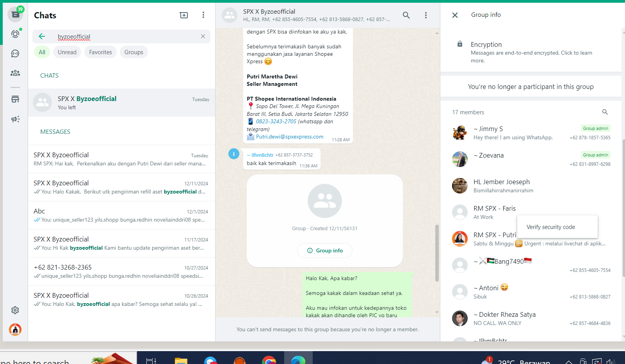The image size is (625, 364).
Task: Open member HL Jember Joeseph
Action: 531,186
